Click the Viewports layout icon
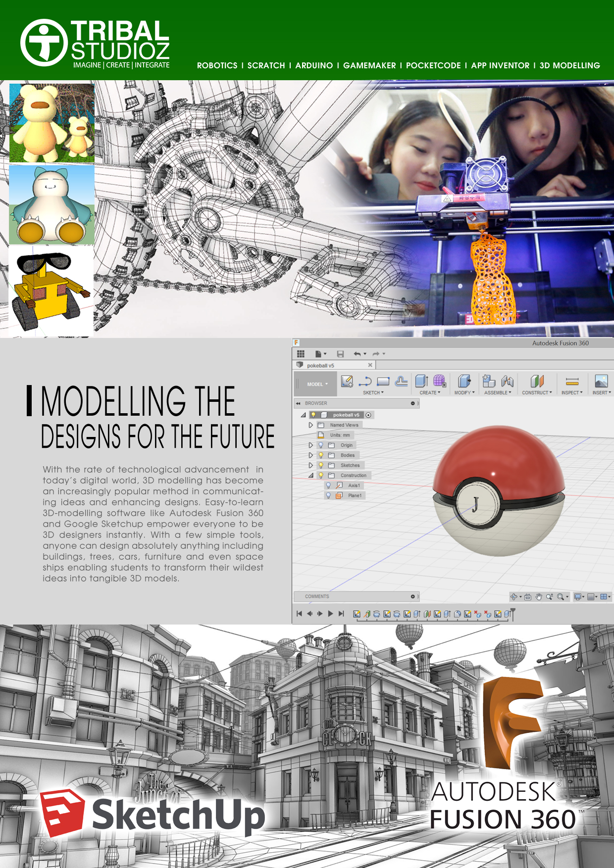Image resolution: width=614 pixels, height=868 pixels. [x=604, y=597]
